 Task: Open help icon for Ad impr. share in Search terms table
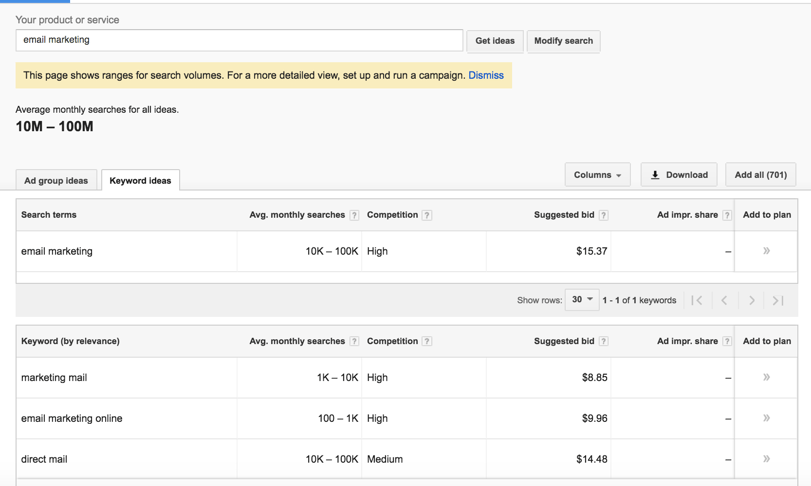tap(727, 215)
